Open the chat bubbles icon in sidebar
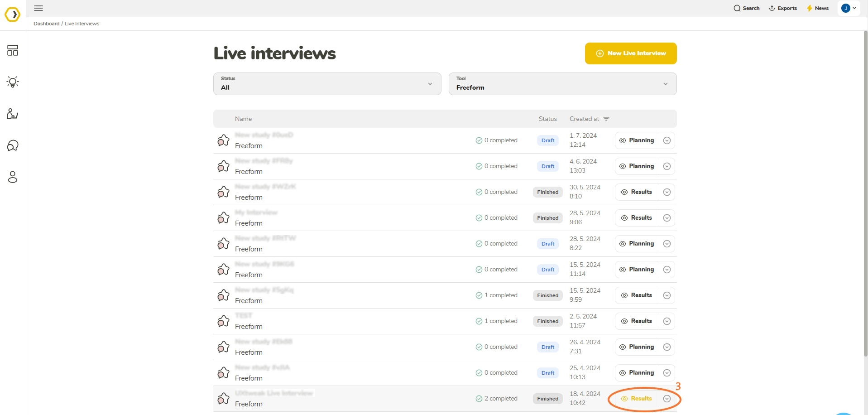This screenshot has height=415, width=868. pyautogui.click(x=13, y=145)
